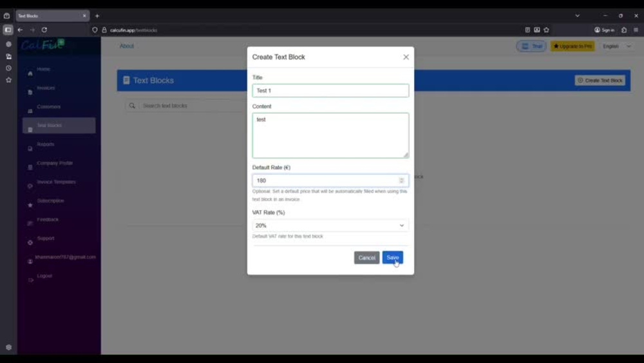This screenshot has width=644, height=363.
Task: Close the Text Blocks browser tab
Action: click(84, 16)
